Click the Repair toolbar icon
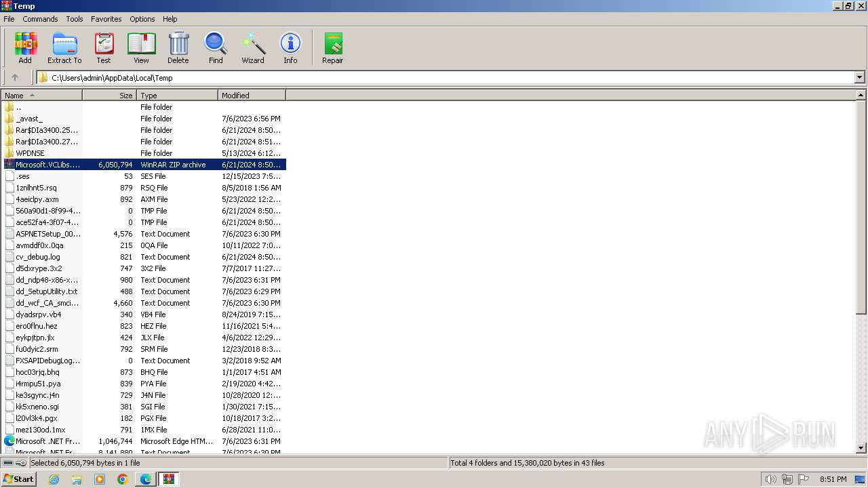 pyautogui.click(x=332, y=48)
